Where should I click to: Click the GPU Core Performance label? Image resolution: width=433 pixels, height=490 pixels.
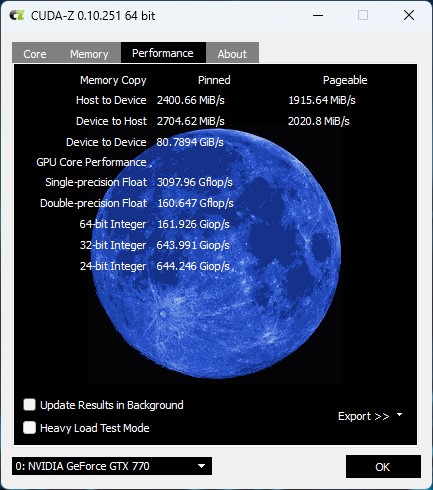(x=91, y=162)
